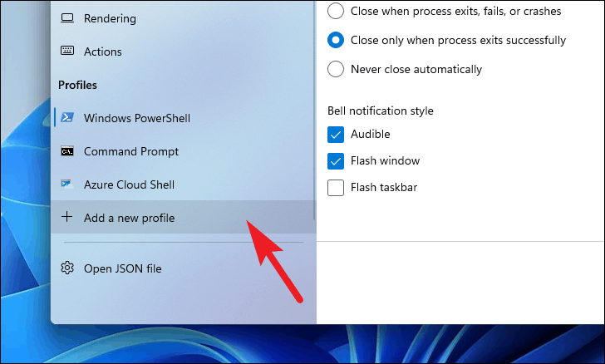605x364 pixels.
Task: Enable the Flash taskbar checkbox
Action: tap(335, 188)
